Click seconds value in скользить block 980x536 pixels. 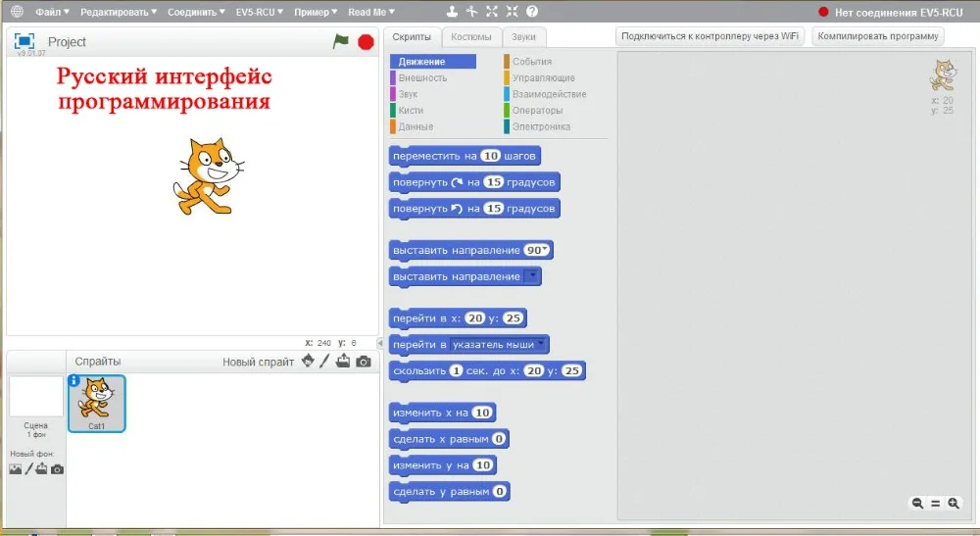point(457,370)
